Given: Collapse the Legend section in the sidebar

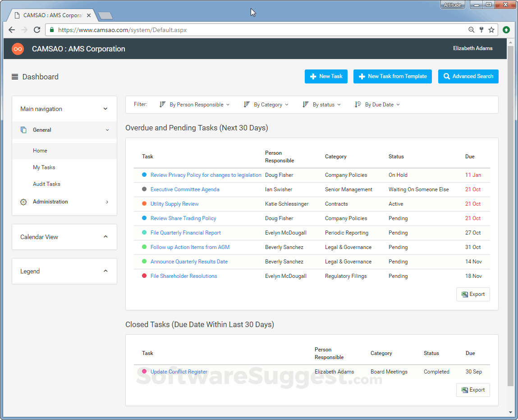Looking at the screenshot, I should point(105,271).
